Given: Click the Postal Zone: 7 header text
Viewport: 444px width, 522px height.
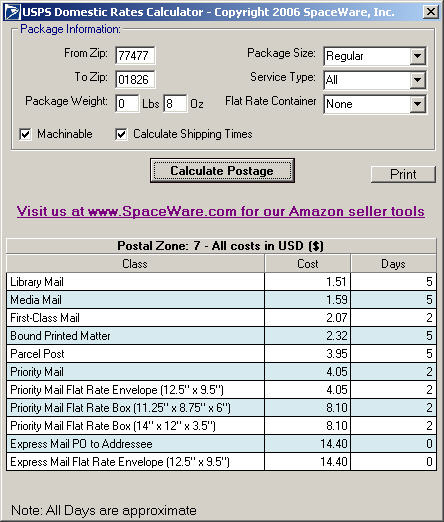Looking at the screenshot, I should coord(220,246).
